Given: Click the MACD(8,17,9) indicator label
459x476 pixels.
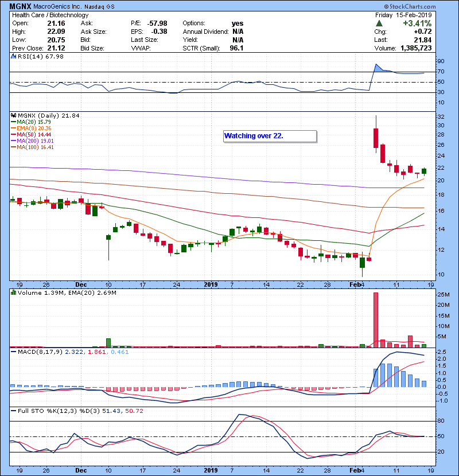Looking at the screenshot, I should (40, 352).
